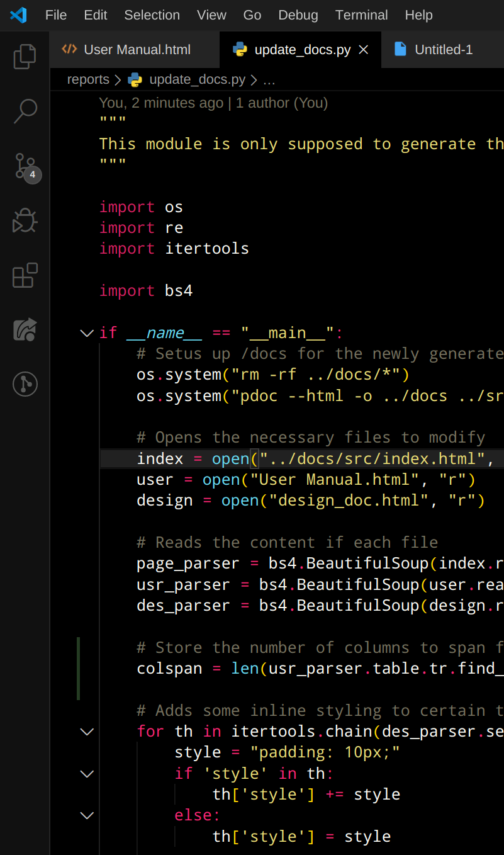Screen dimensions: 504x855
Task: Open the Live Share view in activity bar
Action: click(25, 329)
